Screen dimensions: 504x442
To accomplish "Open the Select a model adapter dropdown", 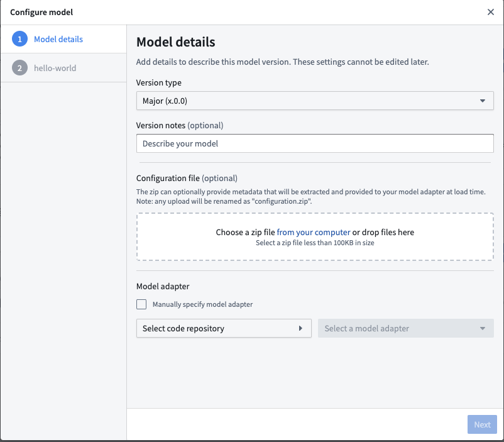I will [x=405, y=328].
